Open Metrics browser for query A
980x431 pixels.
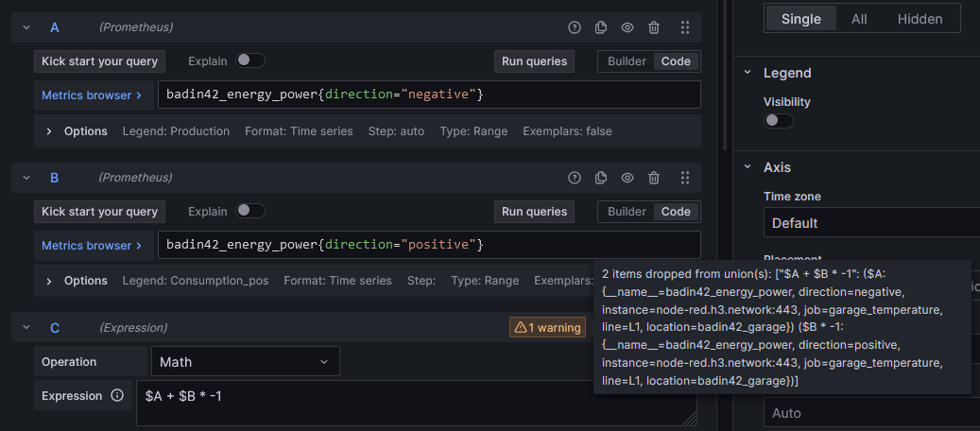[92, 95]
